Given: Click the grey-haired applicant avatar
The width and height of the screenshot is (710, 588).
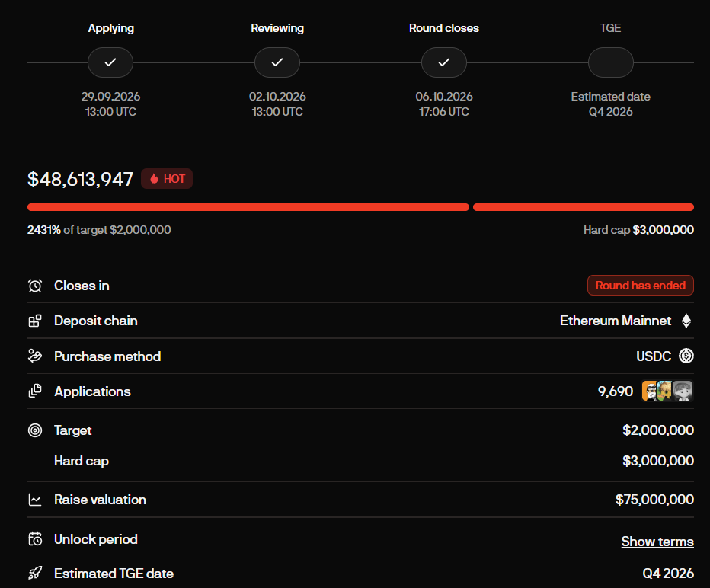Looking at the screenshot, I should click(683, 391).
